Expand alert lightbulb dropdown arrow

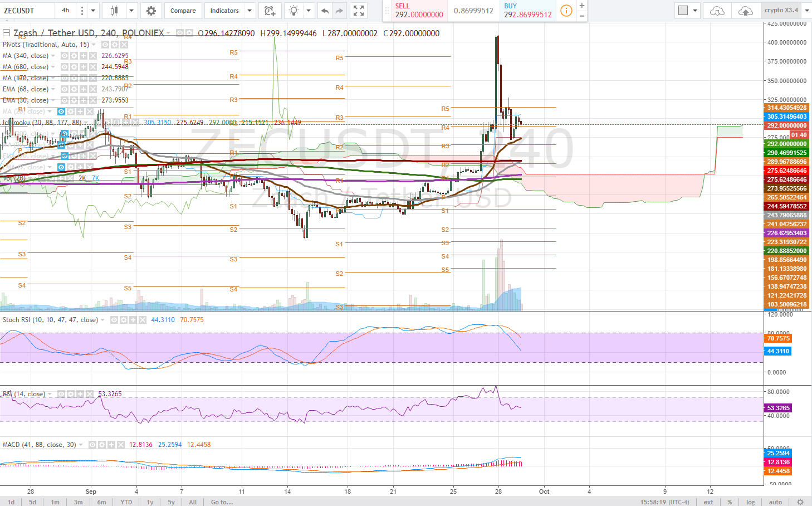308,11
